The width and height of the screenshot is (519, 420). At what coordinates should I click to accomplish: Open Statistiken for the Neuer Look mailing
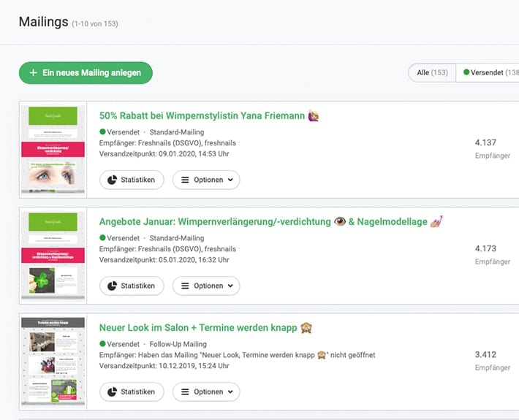tap(132, 392)
